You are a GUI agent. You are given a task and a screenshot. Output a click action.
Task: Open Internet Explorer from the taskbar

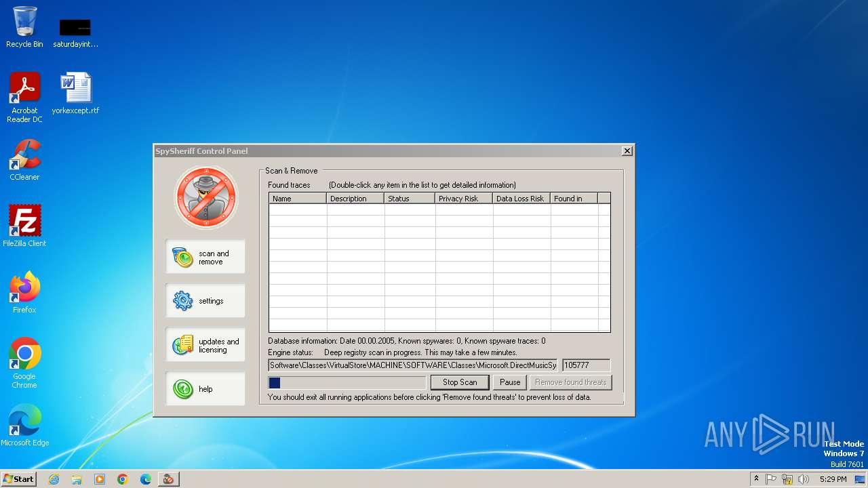pos(54,479)
